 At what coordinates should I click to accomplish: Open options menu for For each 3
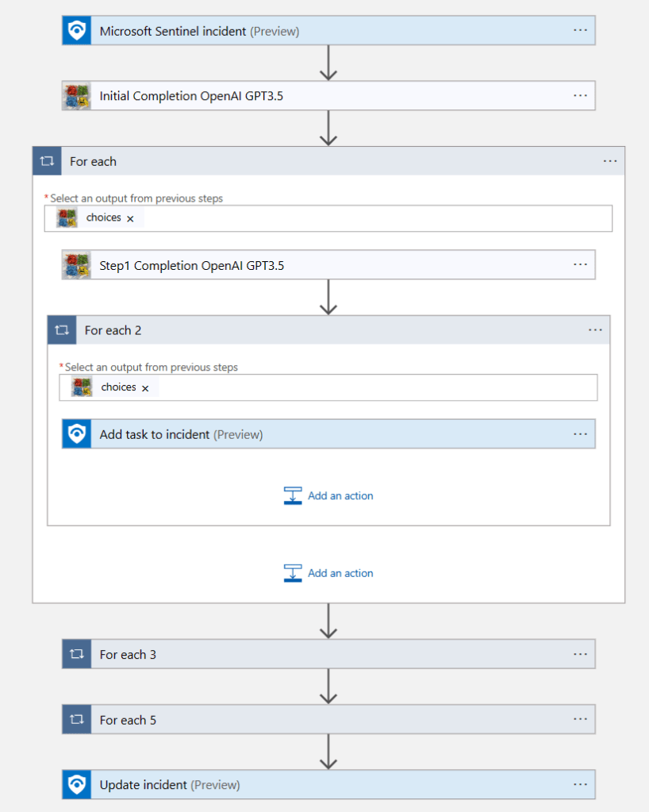[x=580, y=654]
